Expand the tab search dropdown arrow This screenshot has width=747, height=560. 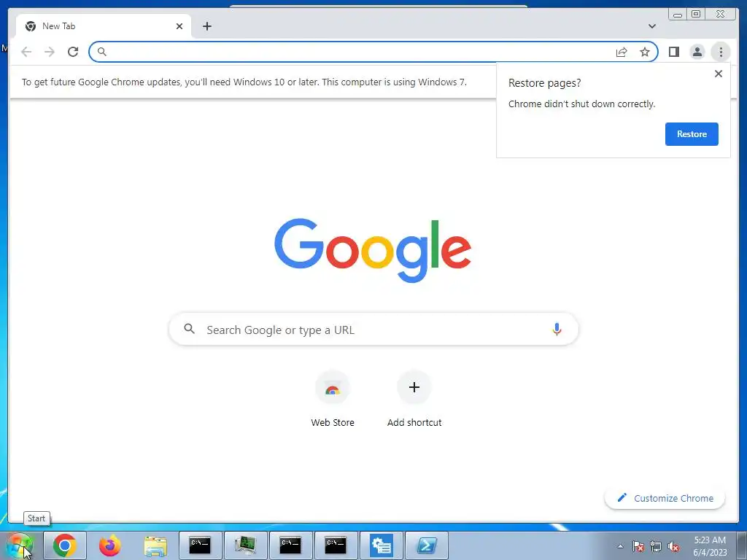coord(651,26)
